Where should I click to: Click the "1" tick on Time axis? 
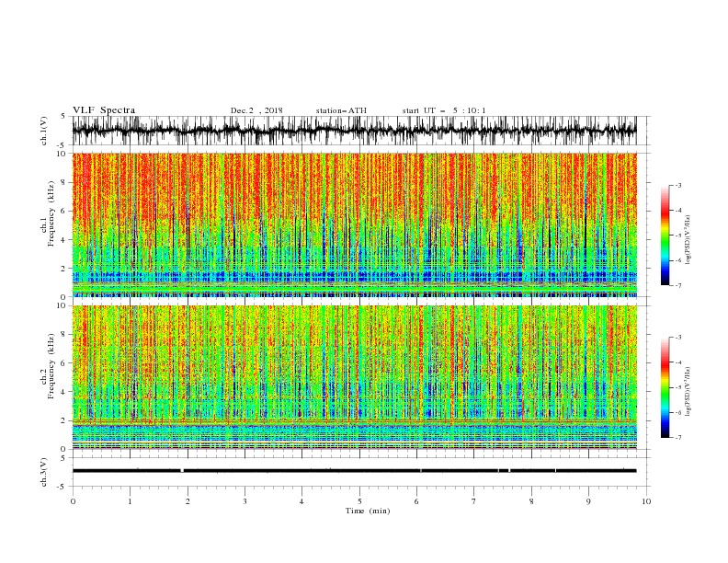[x=130, y=501]
